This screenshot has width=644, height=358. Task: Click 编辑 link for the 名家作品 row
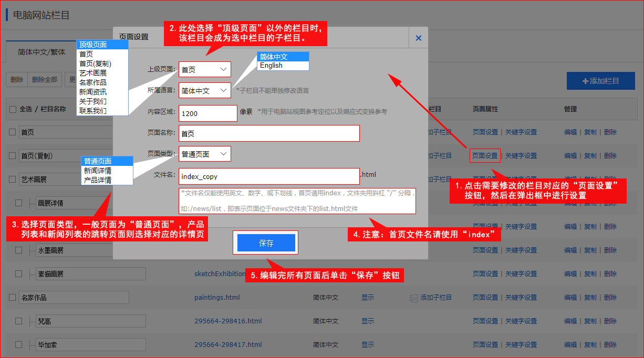coord(570,297)
